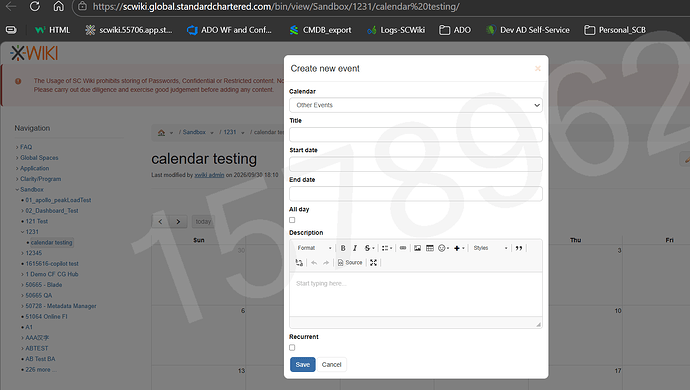Open the Logs-SCWiki bookmark

[396, 30]
